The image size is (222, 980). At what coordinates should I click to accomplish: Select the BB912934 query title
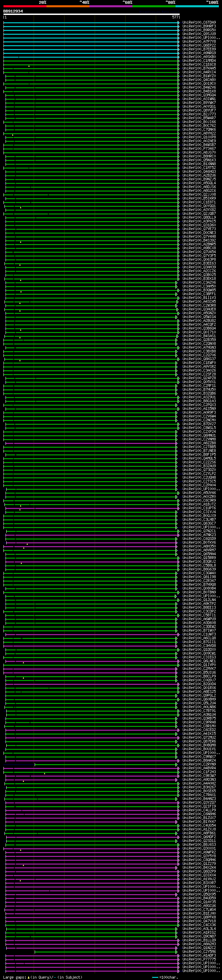(13, 11)
